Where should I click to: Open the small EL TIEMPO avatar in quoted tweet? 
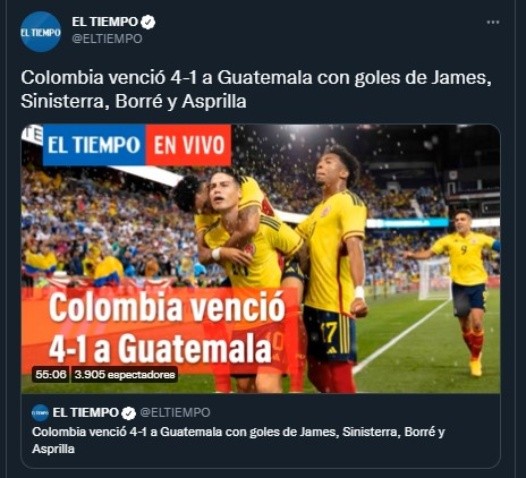[40, 413]
